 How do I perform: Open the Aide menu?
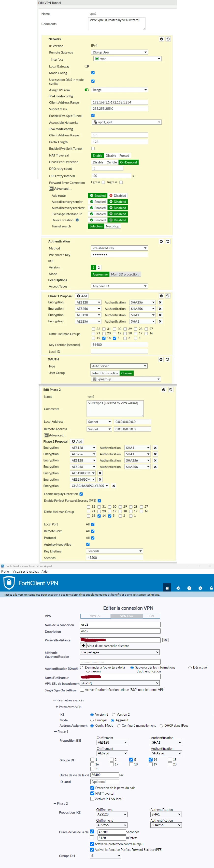[44, 571]
